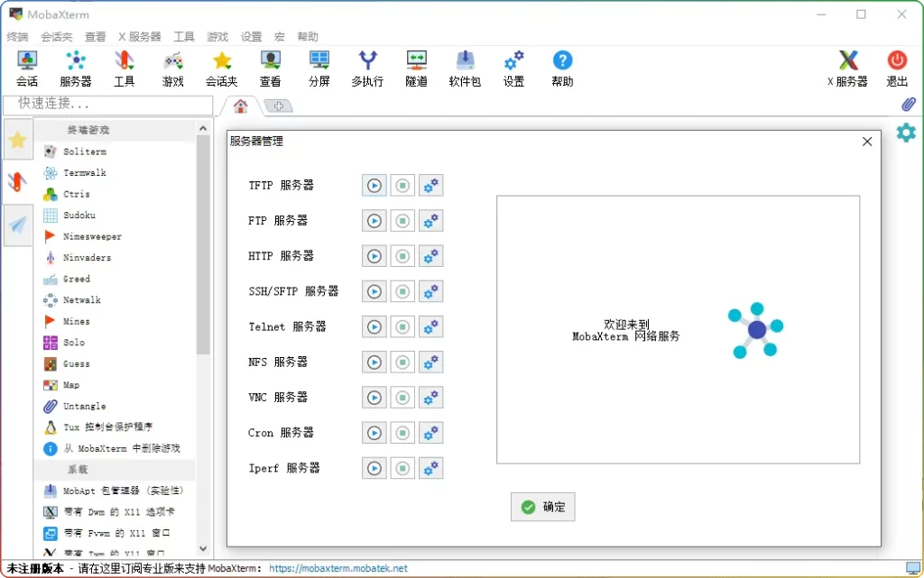The width and height of the screenshot is (924, 578).
Task: Click the 帮助 question mark icon
Action: [x=563, y=69]
